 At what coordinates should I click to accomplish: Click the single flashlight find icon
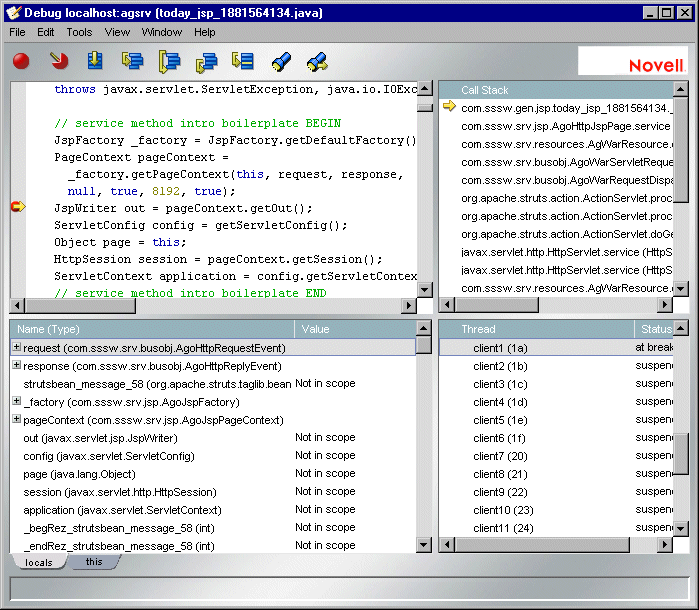281,62
